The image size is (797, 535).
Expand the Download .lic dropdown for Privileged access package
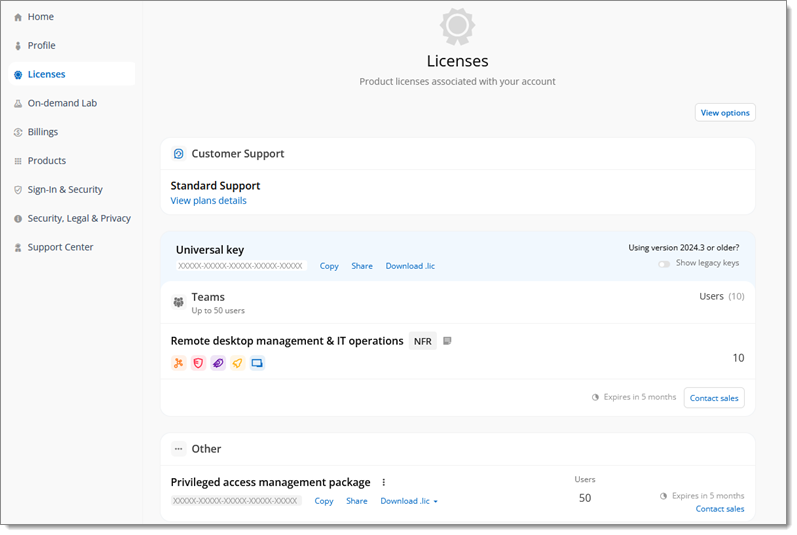tap(436, 501)
